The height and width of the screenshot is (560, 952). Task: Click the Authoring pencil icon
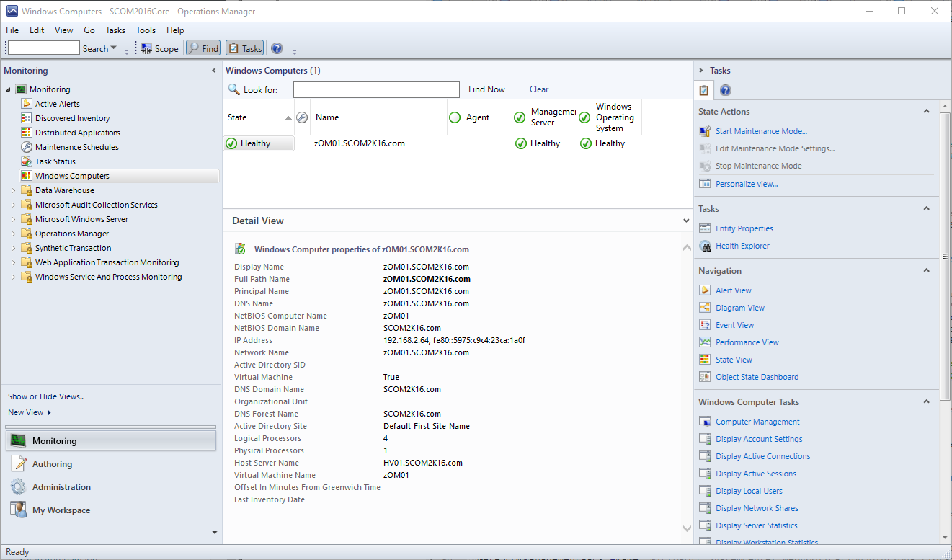click(x=19, y=463)
